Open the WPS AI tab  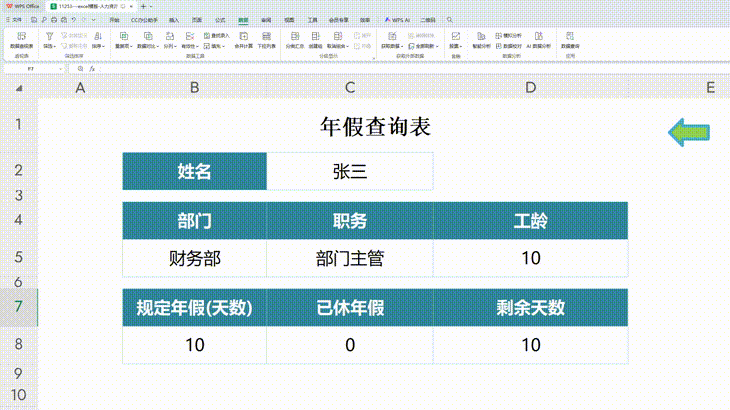(x=397, y=20)
